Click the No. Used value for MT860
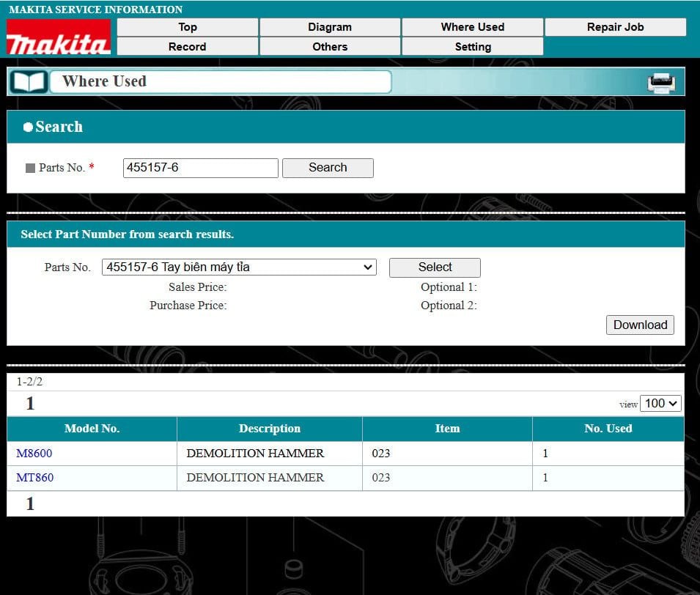700x595 pixels. [x=545, y=478]
